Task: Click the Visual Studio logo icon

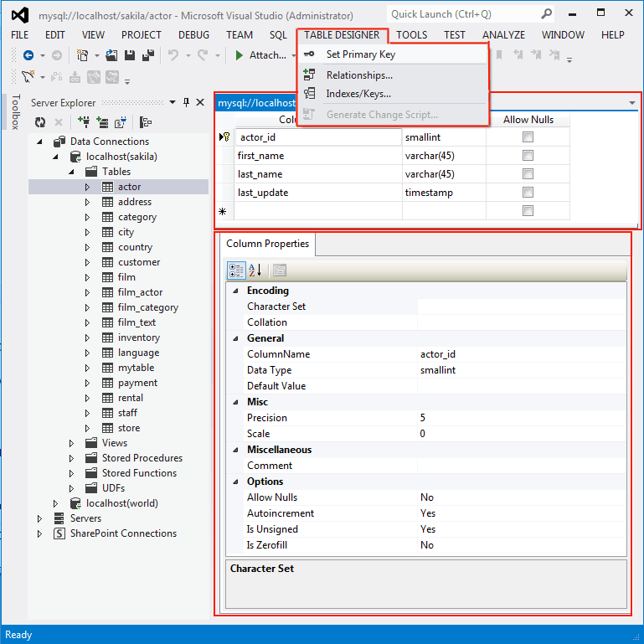Action: (x=20, y=15)
